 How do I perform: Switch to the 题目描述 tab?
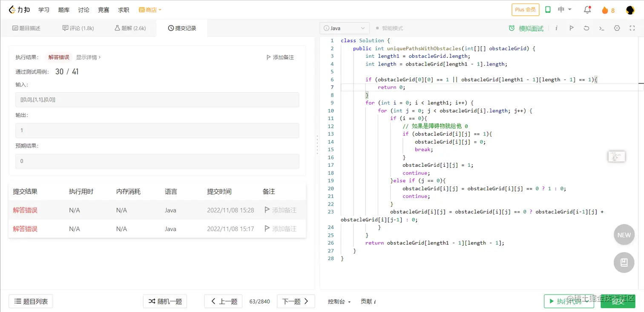coord(26,28)
